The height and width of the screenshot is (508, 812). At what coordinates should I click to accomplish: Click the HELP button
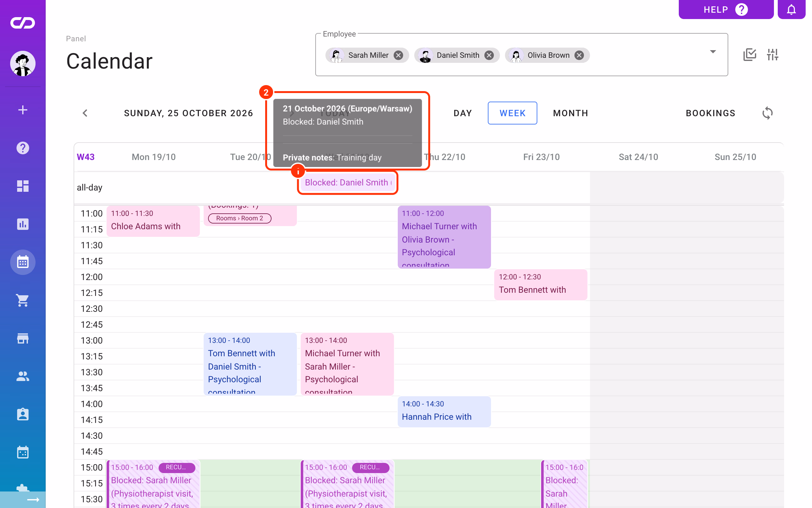coord(726,10)
